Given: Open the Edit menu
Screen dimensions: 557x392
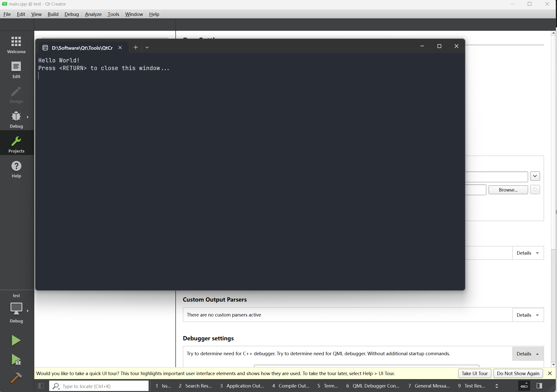Looking at the screenshot, I should pos(21,14).
